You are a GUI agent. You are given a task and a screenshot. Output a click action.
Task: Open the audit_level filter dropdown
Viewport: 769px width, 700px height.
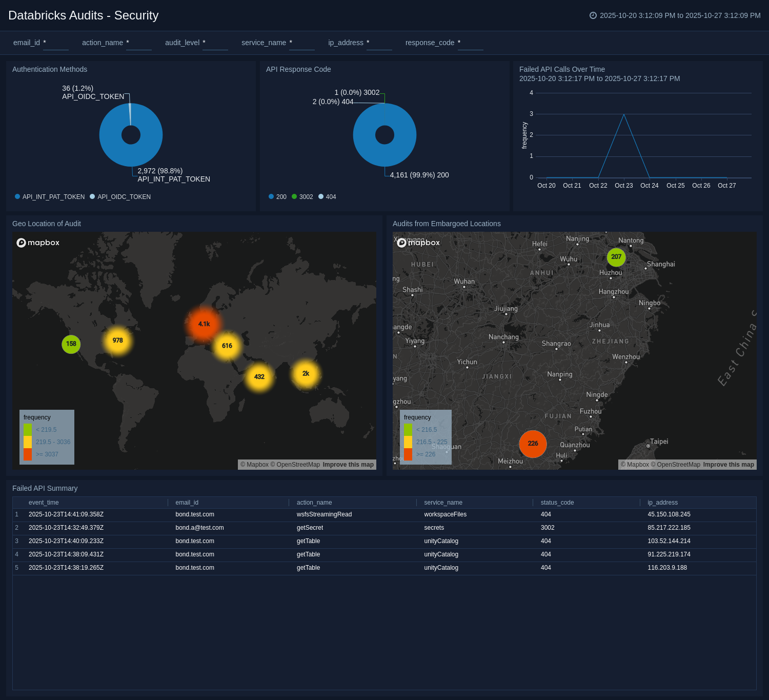(x=215, y=45)
